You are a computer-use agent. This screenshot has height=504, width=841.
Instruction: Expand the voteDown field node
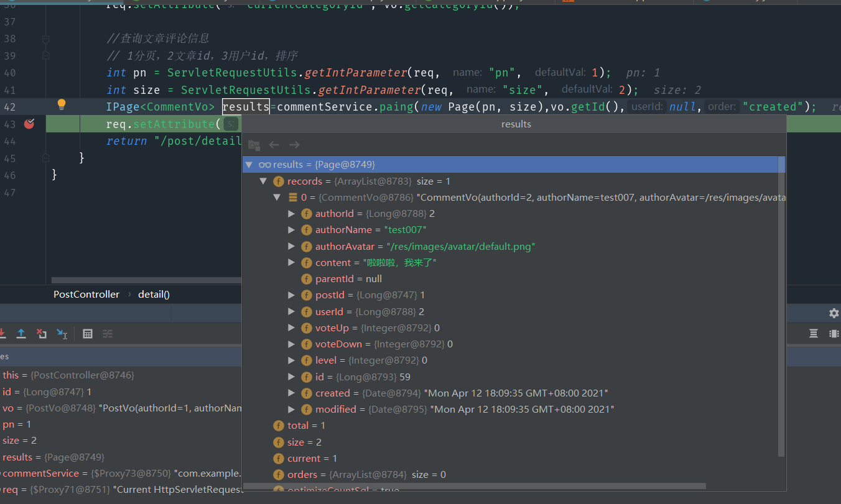point(291,344)
